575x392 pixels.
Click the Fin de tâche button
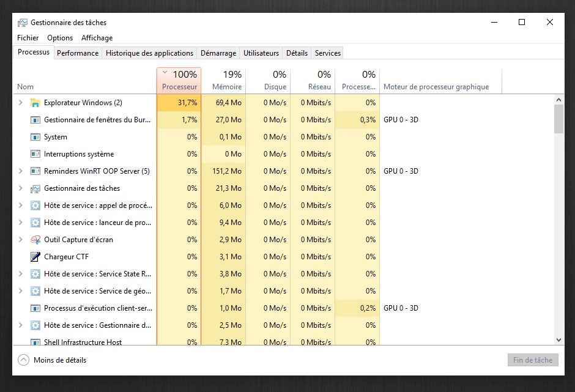coord(533,360)
